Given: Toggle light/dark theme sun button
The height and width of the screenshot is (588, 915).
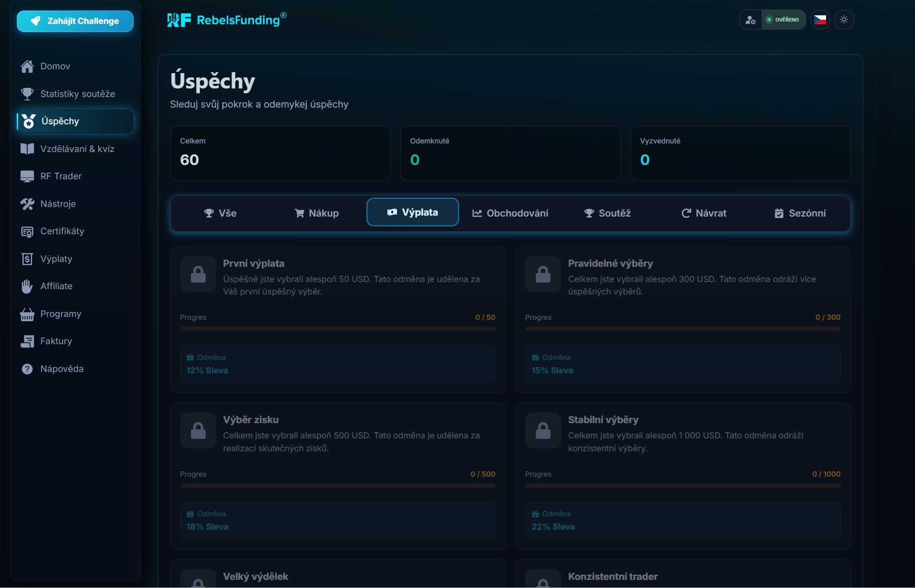Looking at the screenshot, I should click(x=844, y=20).
